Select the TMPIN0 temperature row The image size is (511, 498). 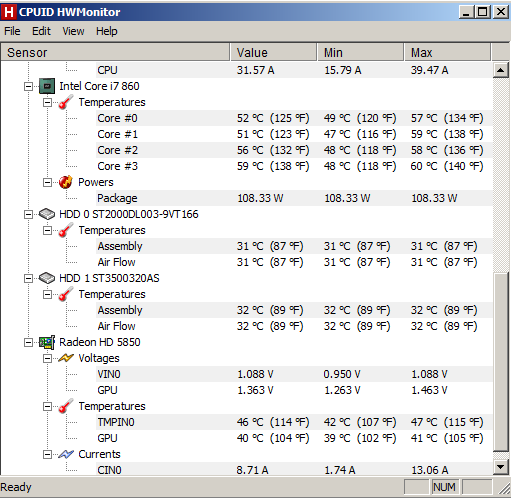(x=294, y=422)
